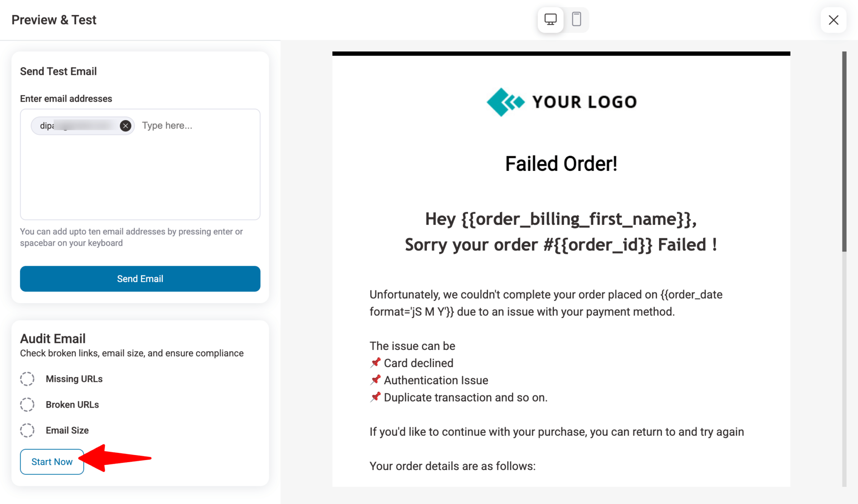Close the Preview & Test dialog
Image resolution: width=858 pixels, height=504 pixels.
833,20
